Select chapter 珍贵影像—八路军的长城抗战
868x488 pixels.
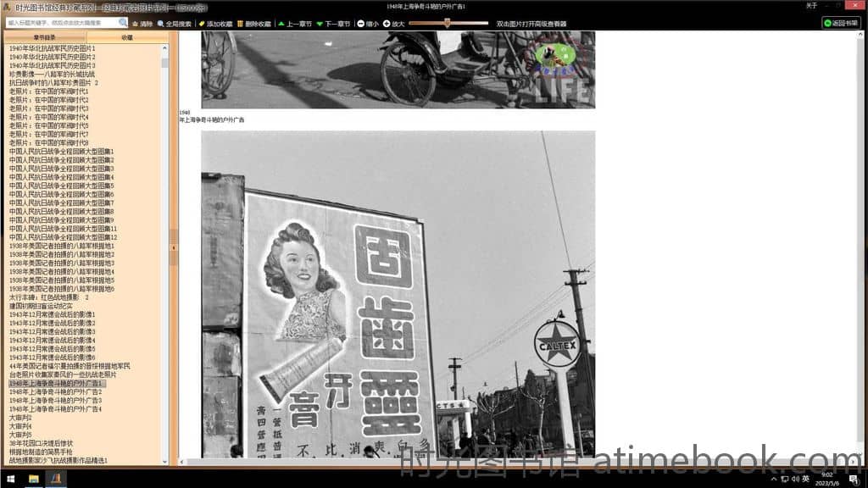click(x=53, y=74)
